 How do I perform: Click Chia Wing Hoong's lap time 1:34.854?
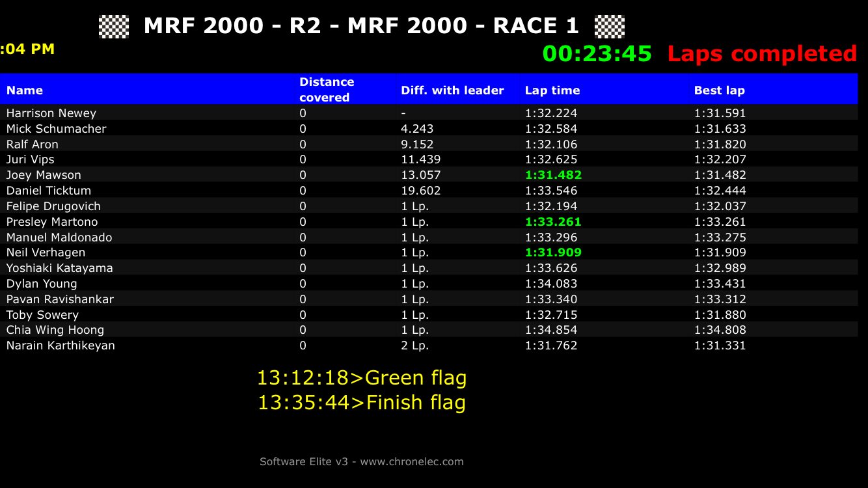(x=551, y=330)
